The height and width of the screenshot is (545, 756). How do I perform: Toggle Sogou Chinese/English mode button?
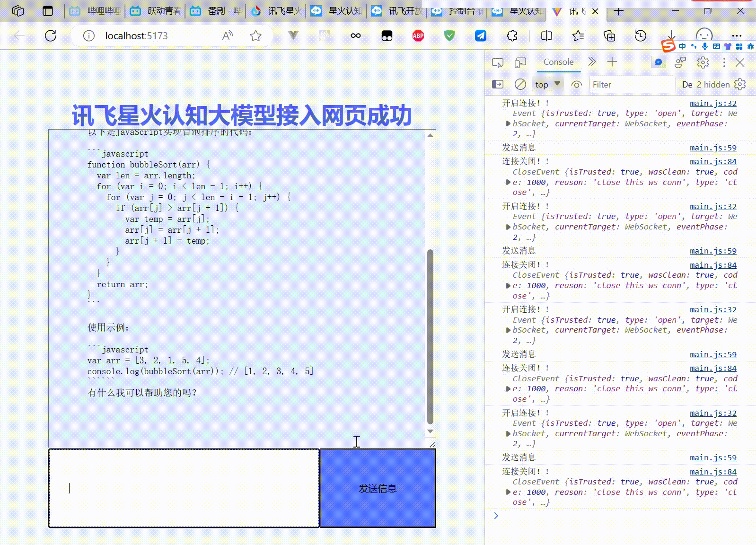(x=682, y=46)
